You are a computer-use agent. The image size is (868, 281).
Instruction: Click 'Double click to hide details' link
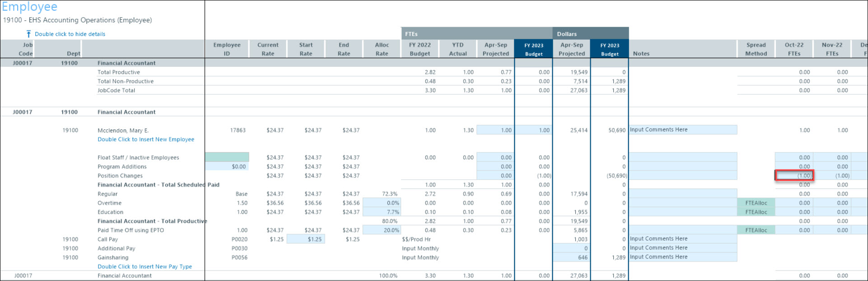point(70,34)
